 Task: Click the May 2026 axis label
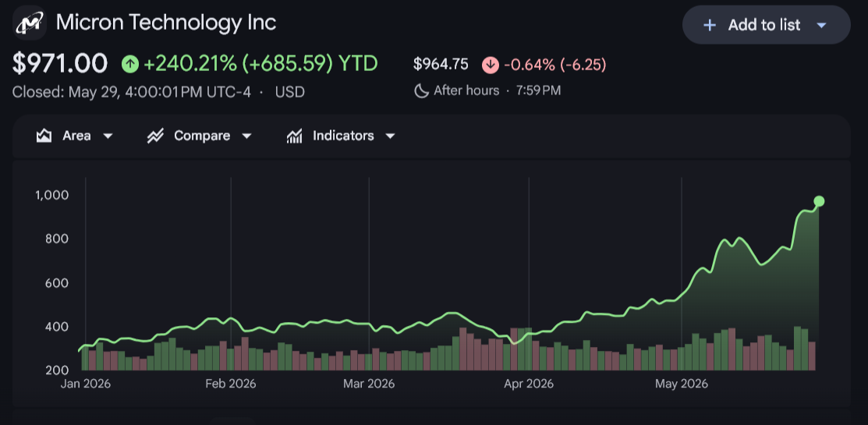[682, 384]
